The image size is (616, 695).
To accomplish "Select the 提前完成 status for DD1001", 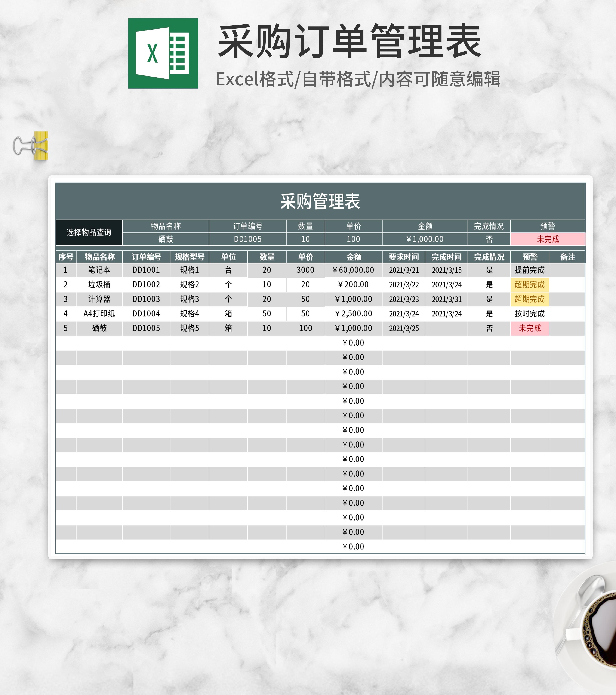I will [x=530, y=270].
